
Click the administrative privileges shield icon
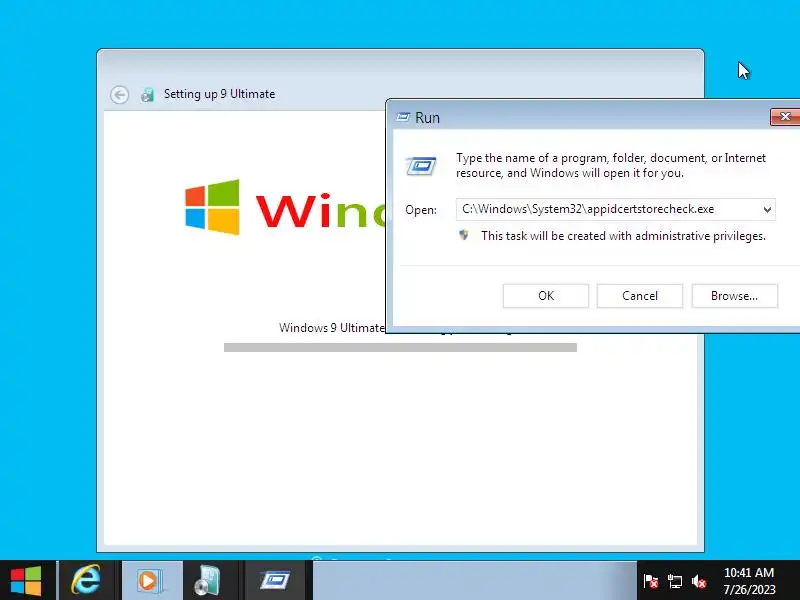coord(464,235)
